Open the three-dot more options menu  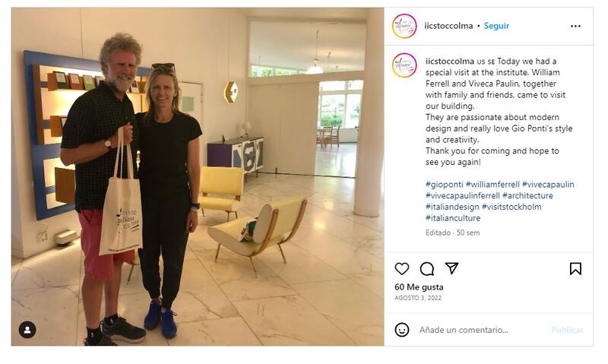point(575,26)
